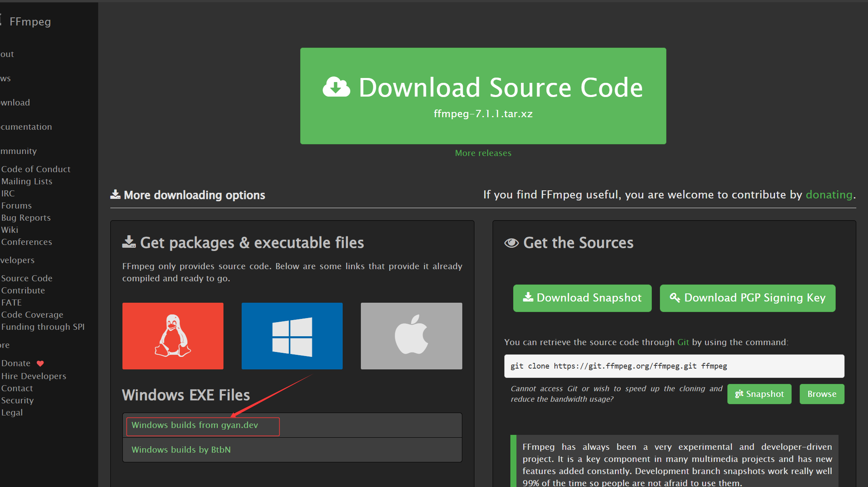The height and width of the screenshot is (487, 868).
Task: Click the Apple logo tile
Action: click(411, 336)
